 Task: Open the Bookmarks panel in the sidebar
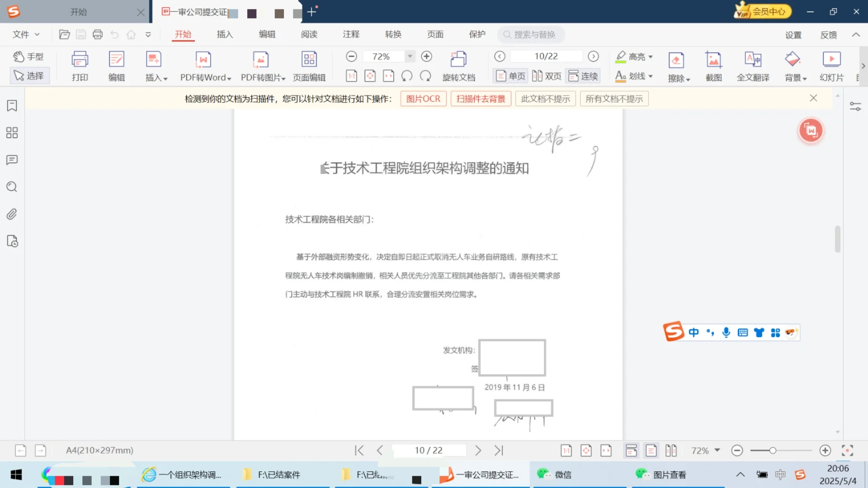pyautogui.click(x=12, y=105)
